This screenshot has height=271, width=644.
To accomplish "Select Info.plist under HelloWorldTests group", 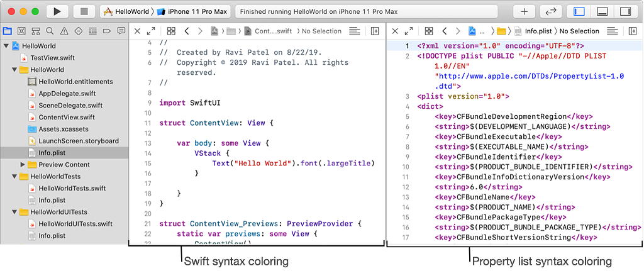I will pyautogui.click(x=52, y=201).
